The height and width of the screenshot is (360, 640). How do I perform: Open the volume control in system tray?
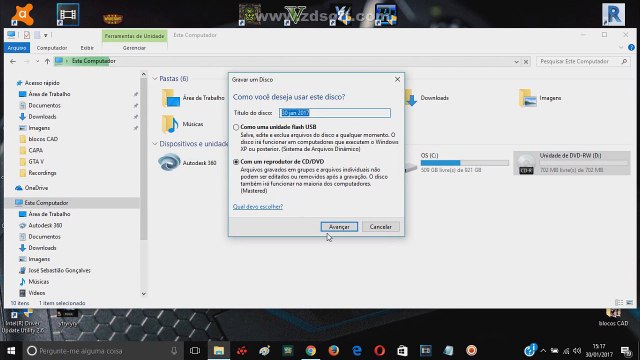577,351
